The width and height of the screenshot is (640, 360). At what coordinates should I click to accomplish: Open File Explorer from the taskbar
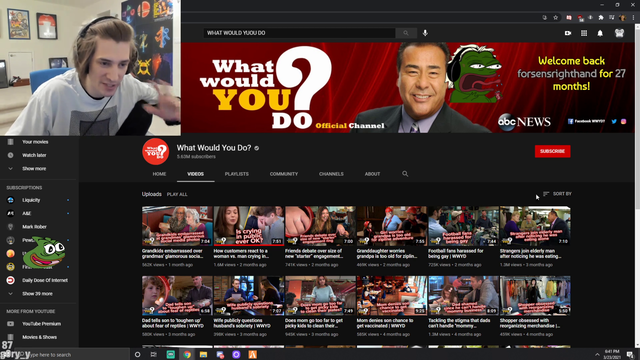coord(203,354)
